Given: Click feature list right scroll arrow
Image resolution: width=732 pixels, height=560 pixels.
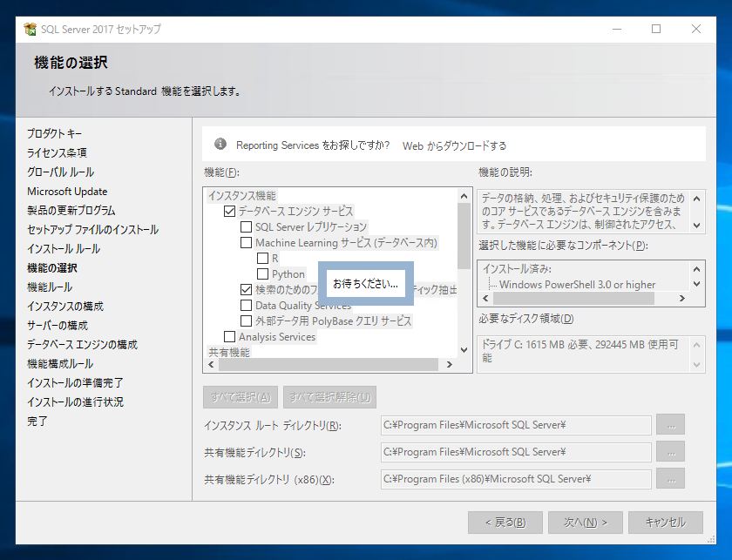Looking at the screenshot, I should pos(450,364).
